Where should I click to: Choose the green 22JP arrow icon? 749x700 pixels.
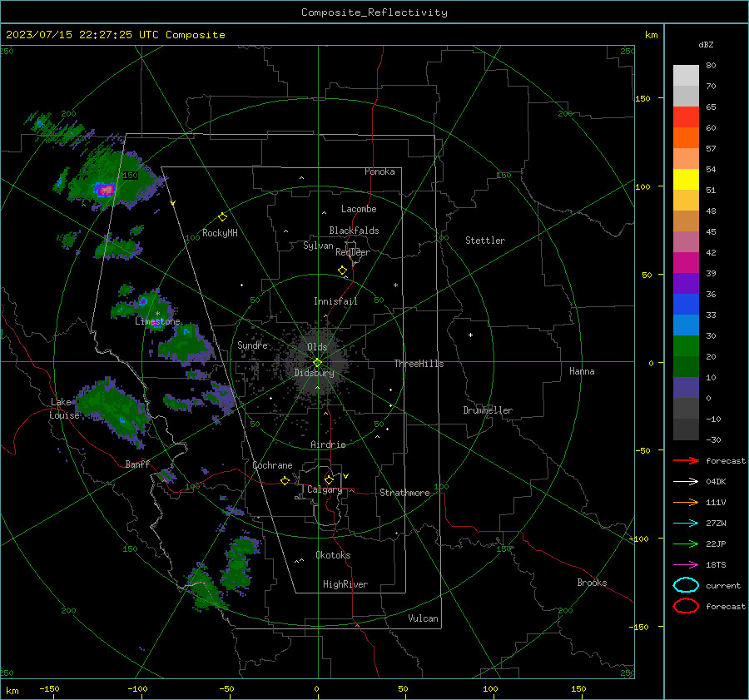point(686,544)
